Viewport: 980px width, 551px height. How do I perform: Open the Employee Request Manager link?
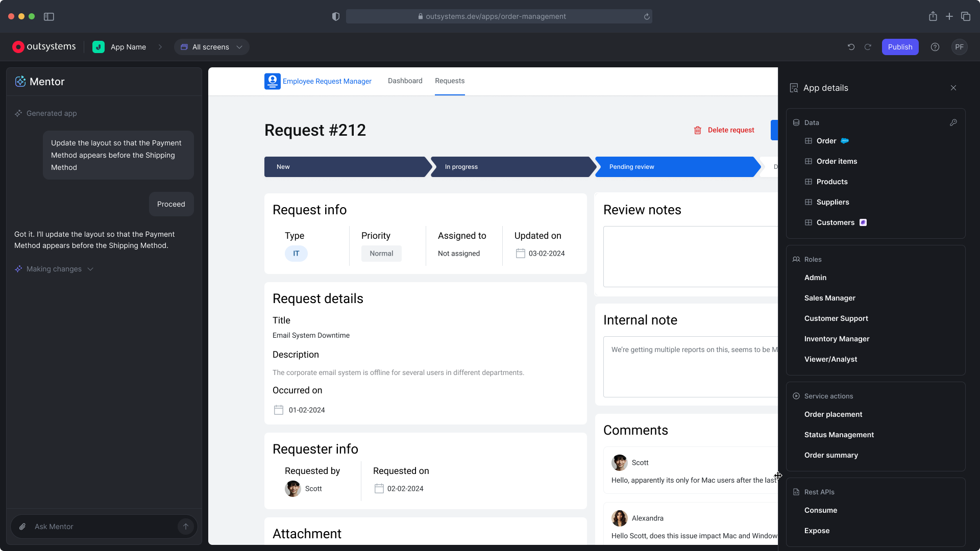point(327,81)
